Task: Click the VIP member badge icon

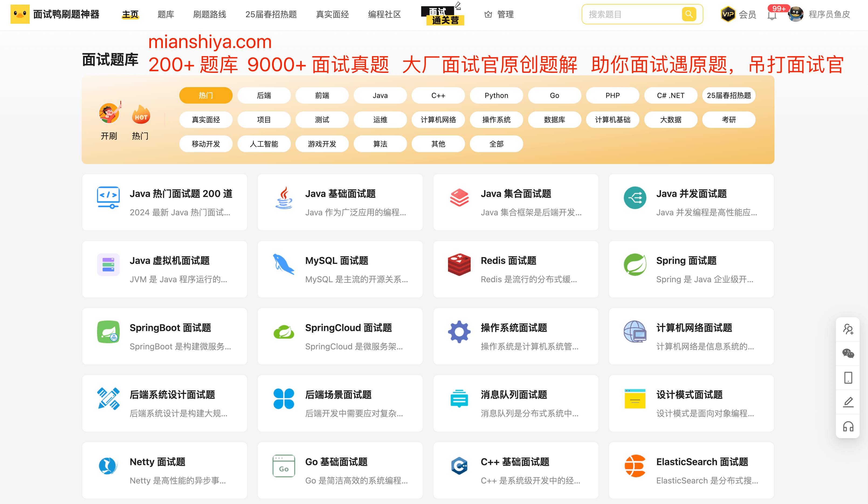Action: click(x=728, y=14)
